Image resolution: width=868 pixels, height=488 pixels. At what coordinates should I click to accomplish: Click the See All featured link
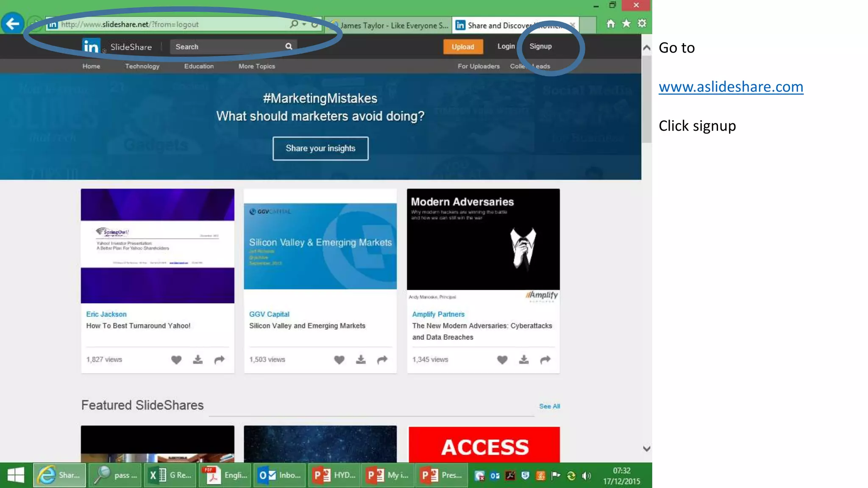coord(549,406)
